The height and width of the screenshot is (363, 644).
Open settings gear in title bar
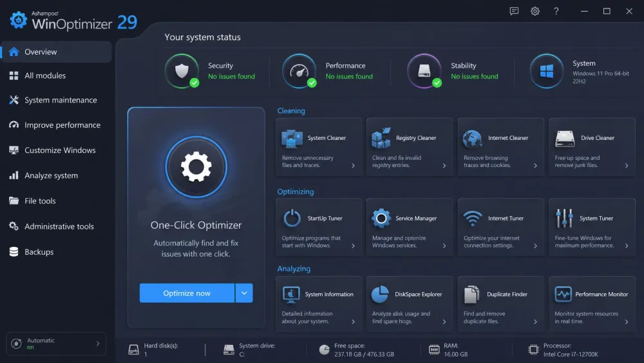point(535,11)
